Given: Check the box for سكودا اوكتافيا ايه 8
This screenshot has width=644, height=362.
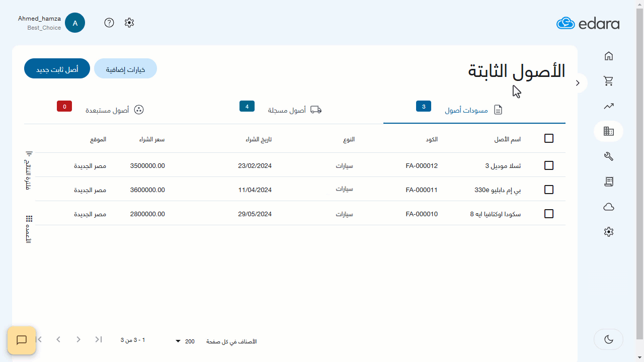Looking at the screenshot, I should pos(549,214).
